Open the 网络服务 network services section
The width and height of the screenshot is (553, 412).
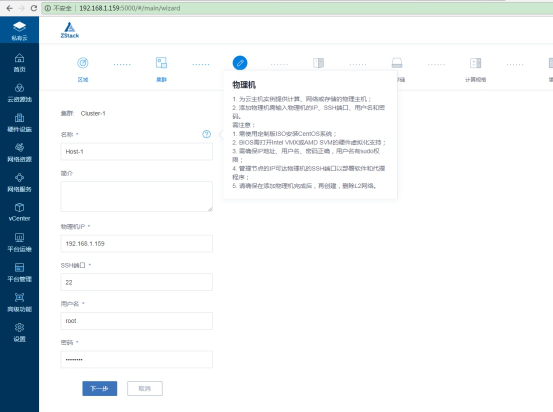click(x=19, y=182)
